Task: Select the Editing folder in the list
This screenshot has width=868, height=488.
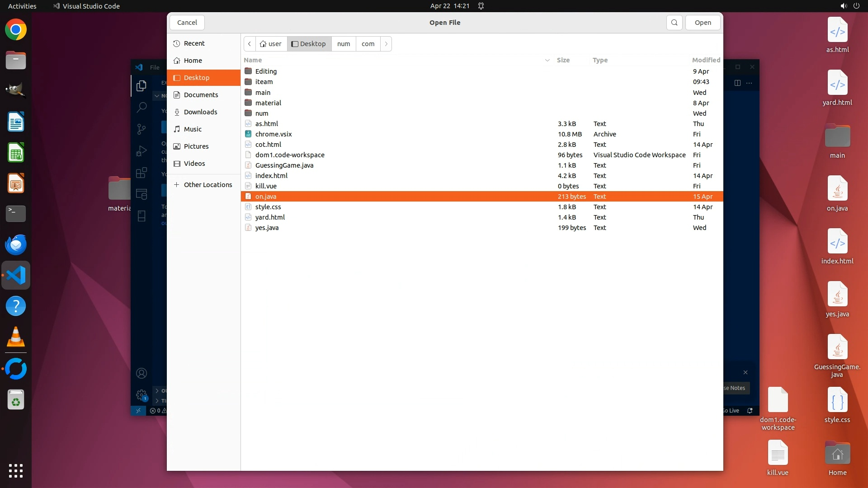Action: coord(266,71)
